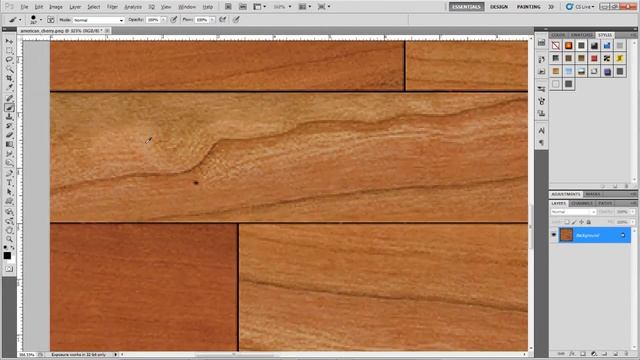
Task: Select the Move tool
Action: pos(9,41)
